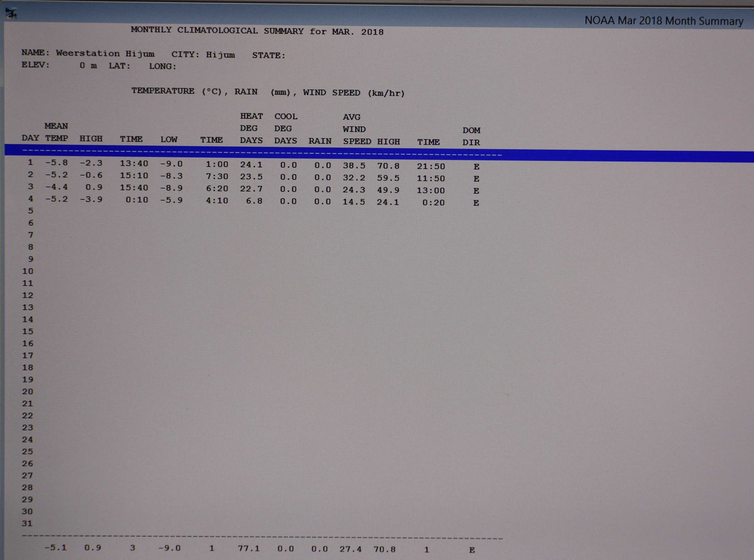Screen dimensions: 754x560
Task: Click heat degree days '22.7'
Action: (251, 189)
